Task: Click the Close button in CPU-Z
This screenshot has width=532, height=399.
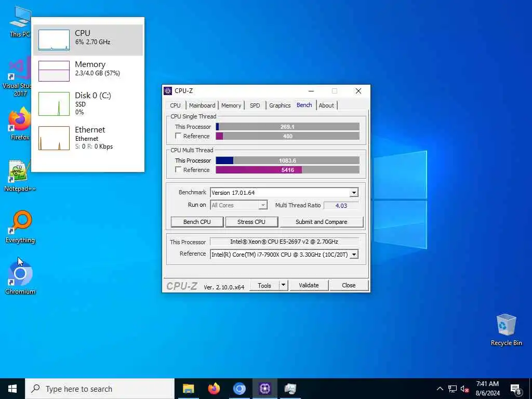Action: (x=349, y=285)
